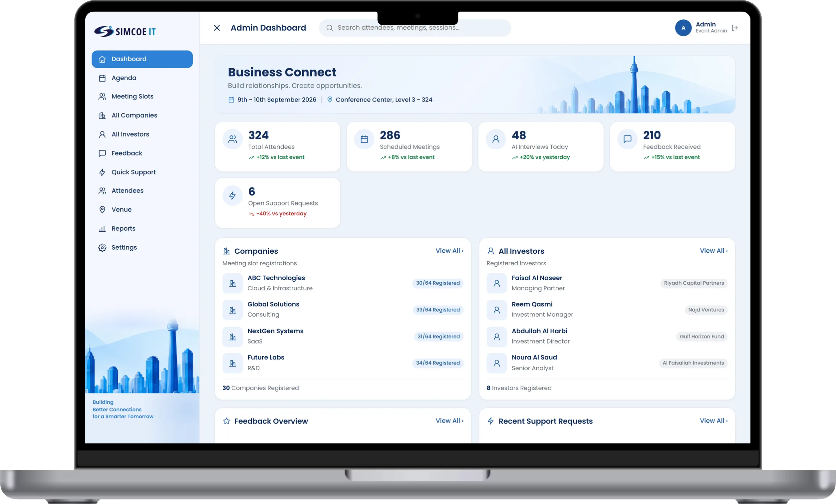Click the AI Interviews Today person icon
The image size is (836, 504).
pos(496,139)
